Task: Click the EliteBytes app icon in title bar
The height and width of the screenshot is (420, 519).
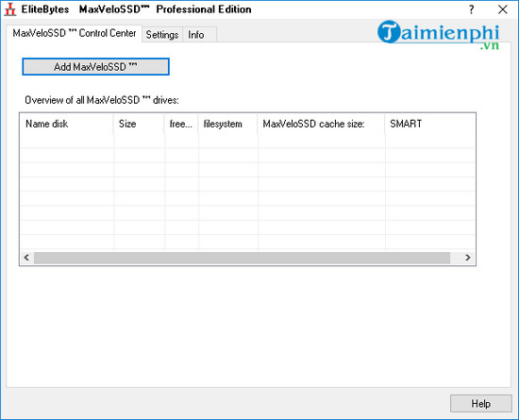Action: click(x=10, y=9)
